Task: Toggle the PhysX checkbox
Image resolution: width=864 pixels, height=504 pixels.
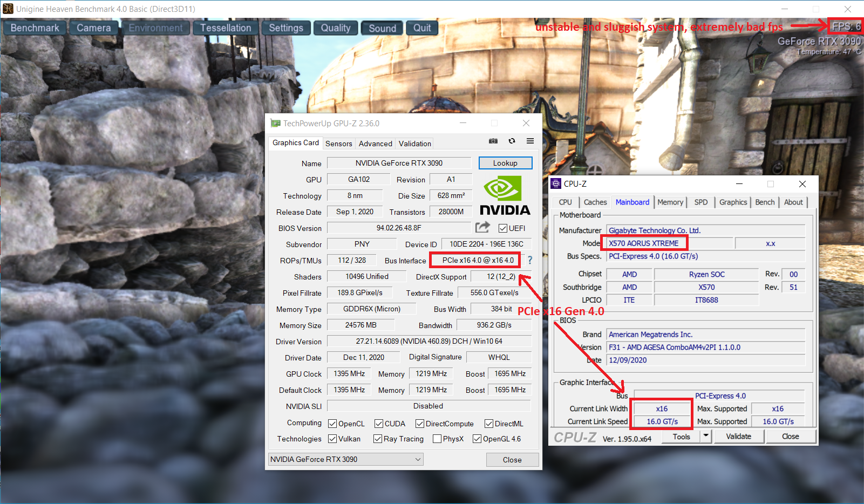Action: (437, 439)
